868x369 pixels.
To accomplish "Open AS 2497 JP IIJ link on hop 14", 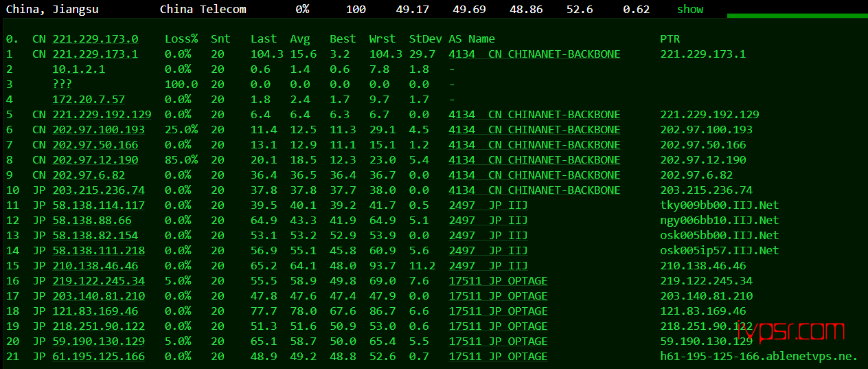I will pyautogui.click(x=488, y=250).
